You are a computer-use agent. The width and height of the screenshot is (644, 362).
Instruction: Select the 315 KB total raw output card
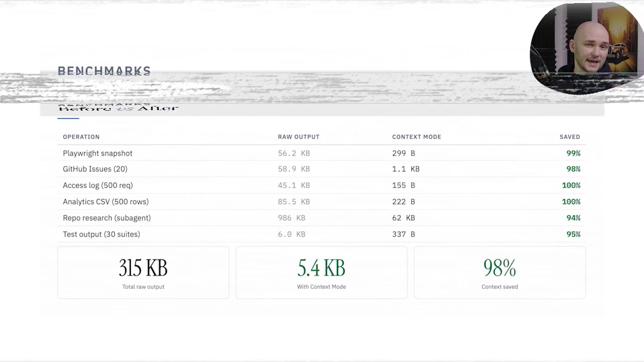coord(143,272)
